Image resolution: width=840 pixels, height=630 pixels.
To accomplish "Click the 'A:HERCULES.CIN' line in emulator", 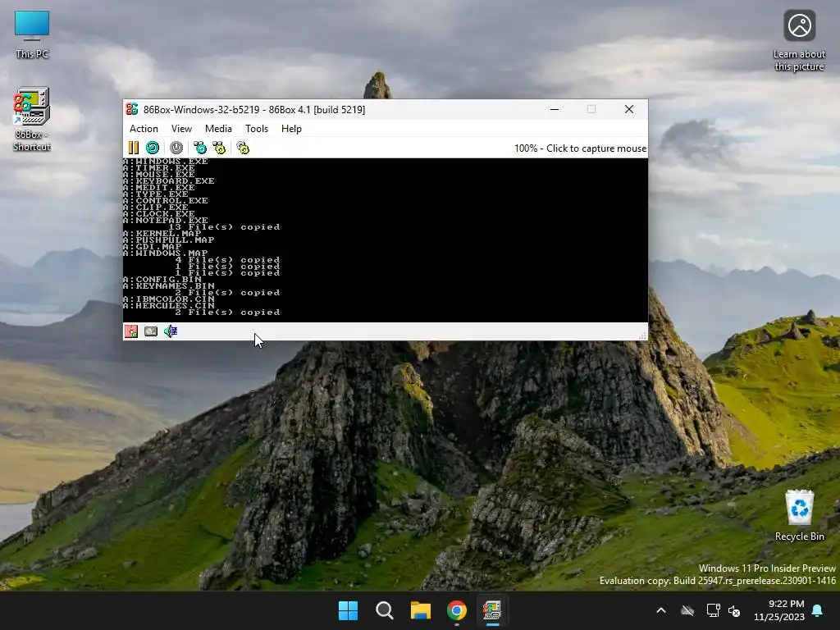I will click(x=169, y=305).
